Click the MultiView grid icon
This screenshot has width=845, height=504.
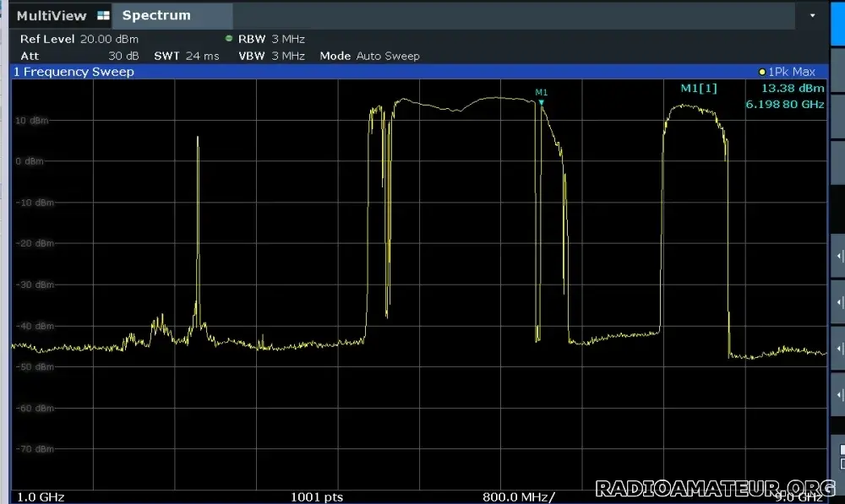tap(103, 16)
